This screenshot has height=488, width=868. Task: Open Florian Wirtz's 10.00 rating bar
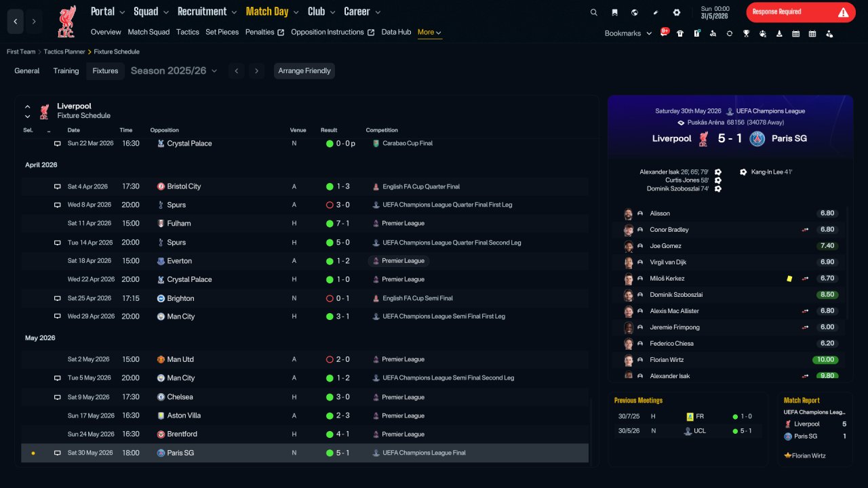pyautogui.click(x=825, y=360)
